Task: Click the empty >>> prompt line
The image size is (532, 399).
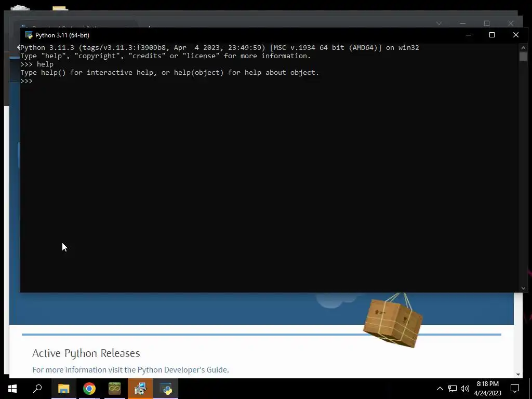Action: pos(26,81)
